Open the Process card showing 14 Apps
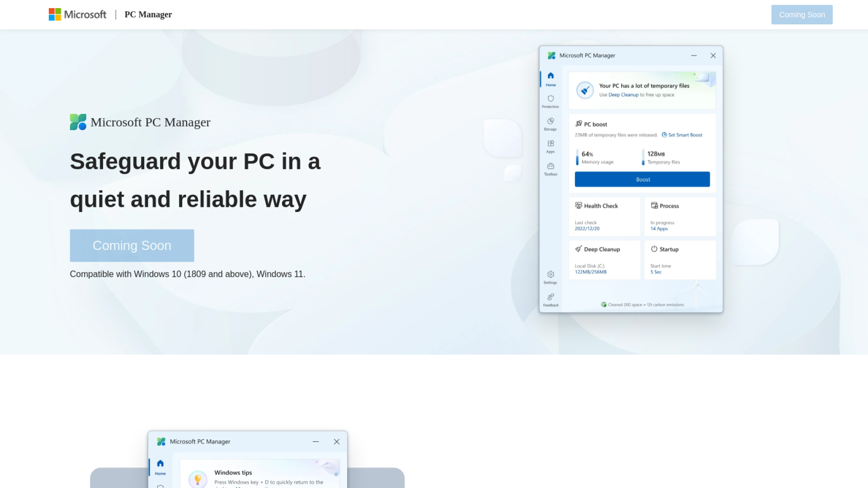The height and width of the screenshot is (488, 868). click(679, 216)
